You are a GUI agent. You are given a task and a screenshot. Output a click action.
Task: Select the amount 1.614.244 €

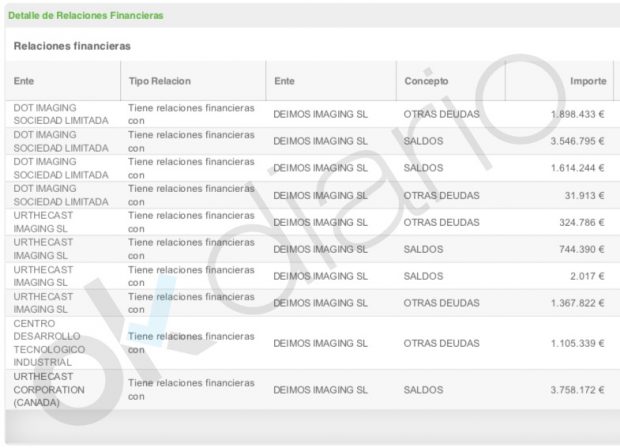tap(578, 168)
